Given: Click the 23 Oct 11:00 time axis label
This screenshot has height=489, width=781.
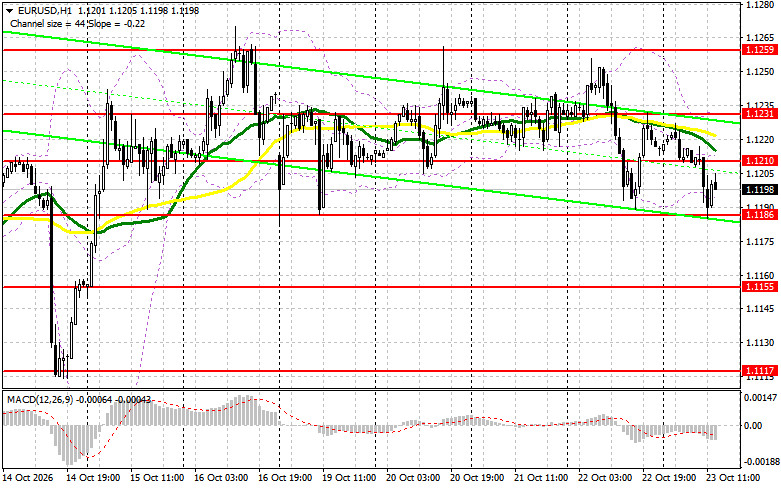Looking at the screenshot, I should pos(733,478).
